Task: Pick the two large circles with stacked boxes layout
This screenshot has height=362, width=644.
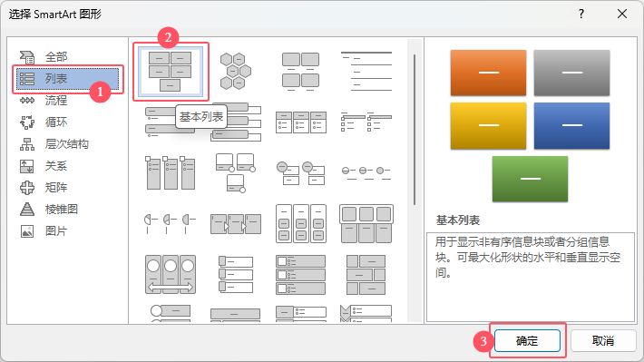Action: point(300,172)
